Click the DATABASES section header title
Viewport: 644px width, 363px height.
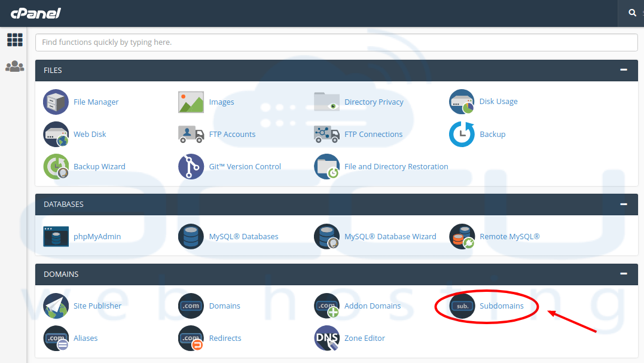tap(63, 204)
